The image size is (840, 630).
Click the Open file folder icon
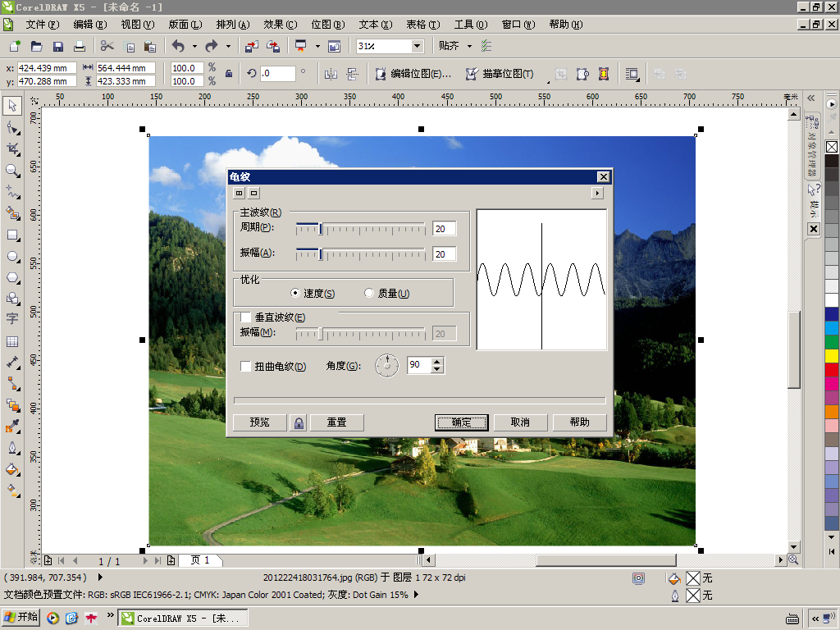point(36,46)
